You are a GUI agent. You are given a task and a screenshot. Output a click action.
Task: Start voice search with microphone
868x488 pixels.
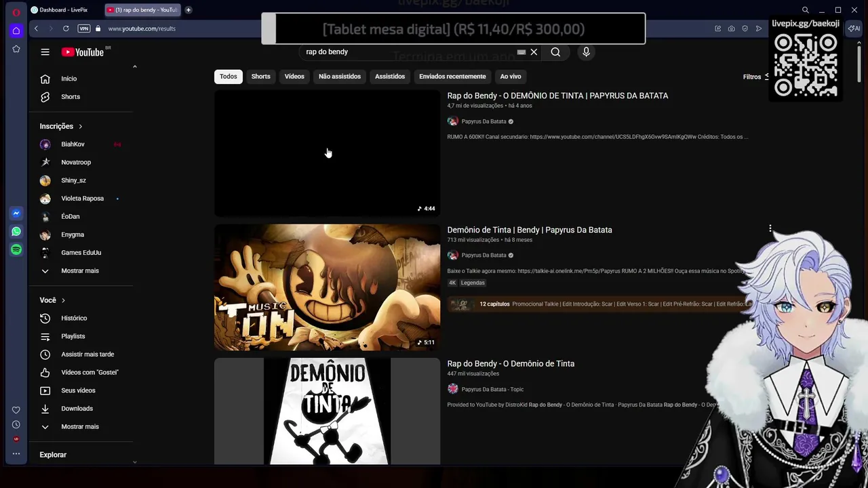586,52
